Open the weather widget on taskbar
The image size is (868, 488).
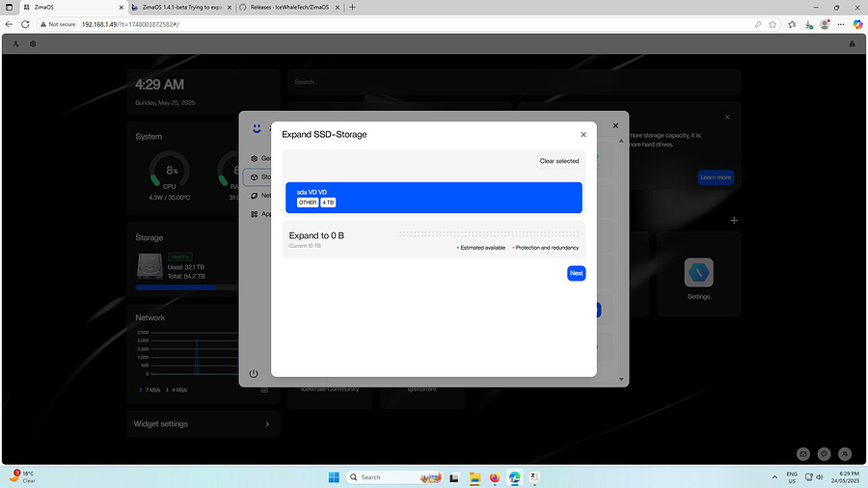coord(22,476)
